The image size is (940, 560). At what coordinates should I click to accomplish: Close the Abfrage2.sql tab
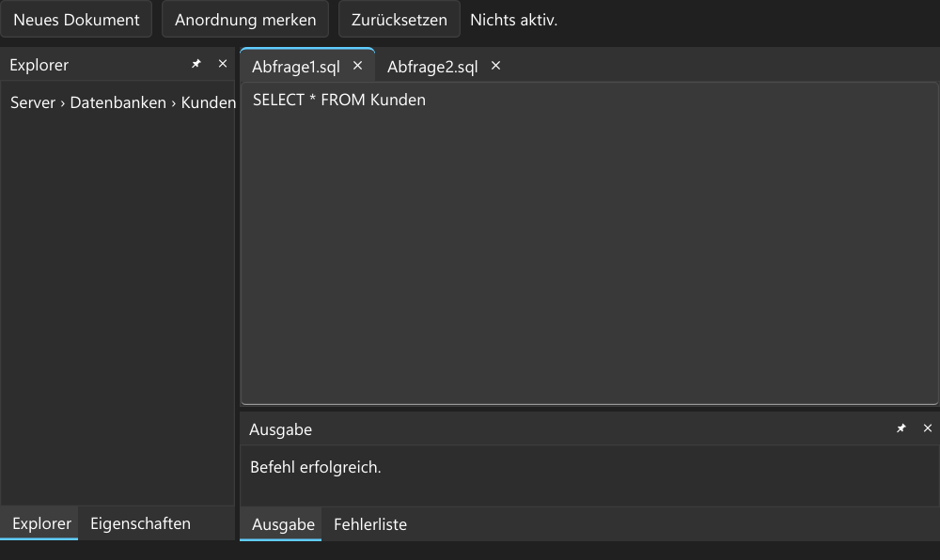pos(495,66)
